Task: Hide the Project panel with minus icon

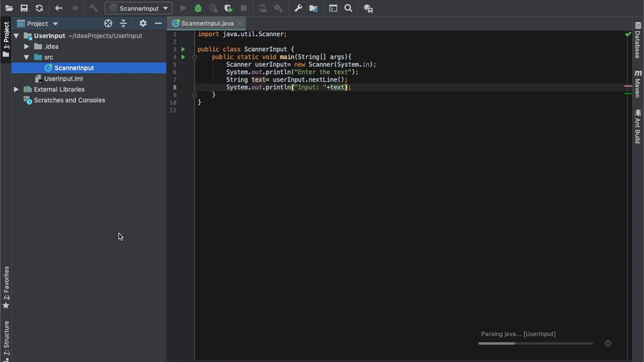Action: point(158,24)
